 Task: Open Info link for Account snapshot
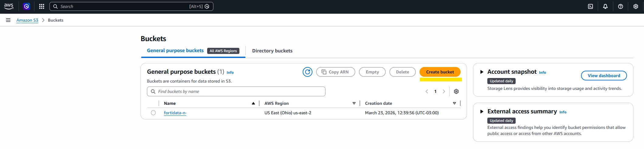(x=542, y=73)
